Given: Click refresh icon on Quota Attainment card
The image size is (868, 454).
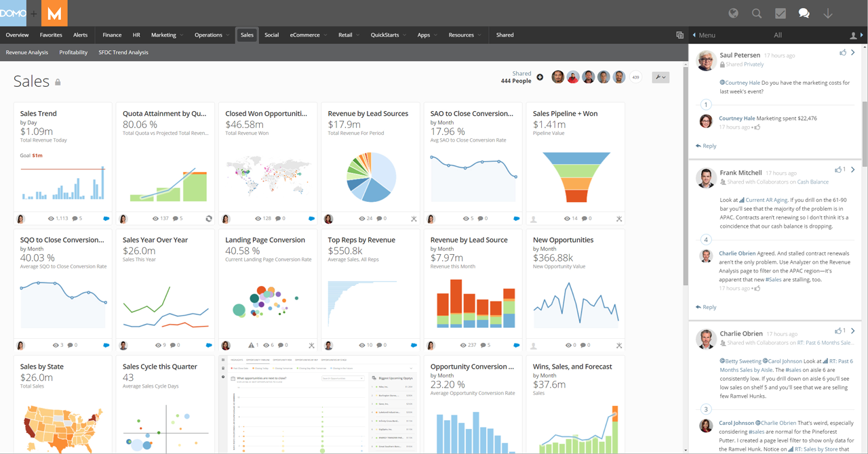Looking at the screenshot, I should (209, 219).
